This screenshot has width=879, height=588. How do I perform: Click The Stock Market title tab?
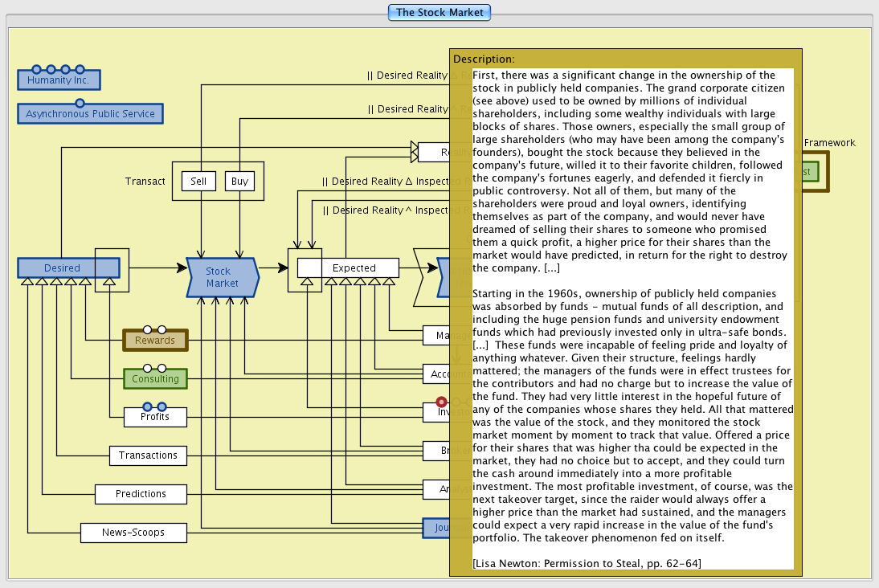[439, 12]
